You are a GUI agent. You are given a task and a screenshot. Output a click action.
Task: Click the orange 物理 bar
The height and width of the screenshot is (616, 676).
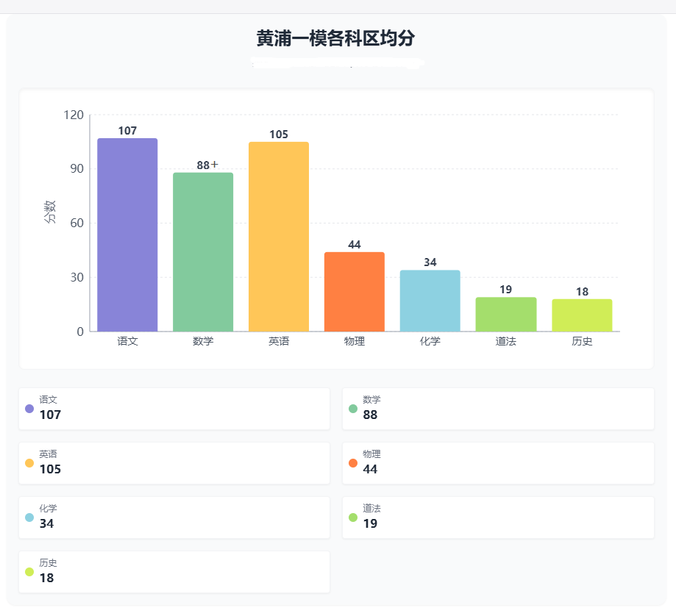pos(355,292)
